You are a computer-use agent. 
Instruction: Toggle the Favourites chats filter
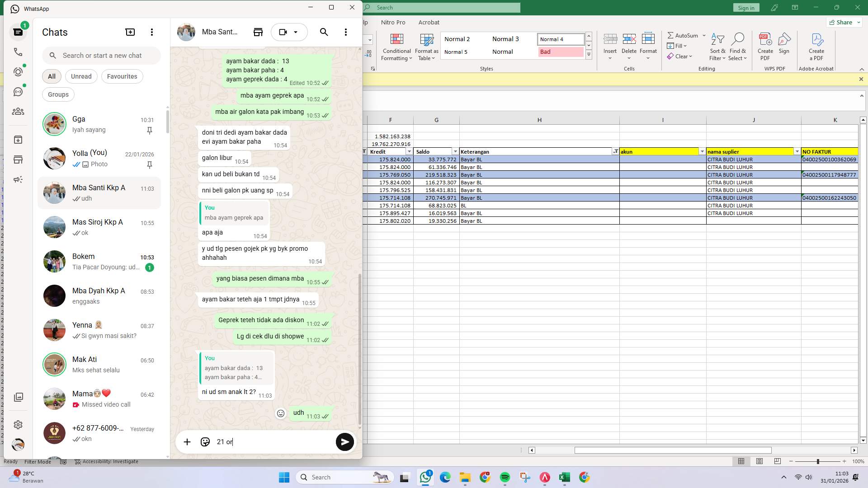[x=122, y=76]
